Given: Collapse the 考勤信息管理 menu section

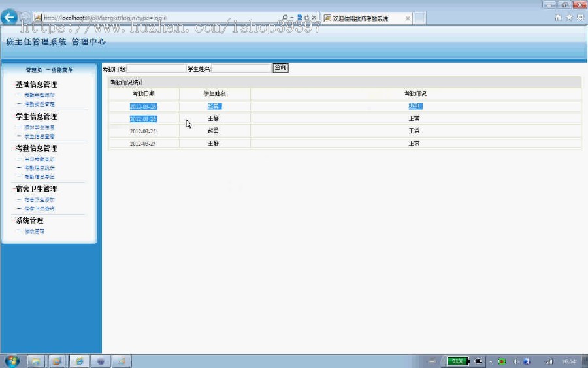Looking at the screenshot, I should 36,148.
